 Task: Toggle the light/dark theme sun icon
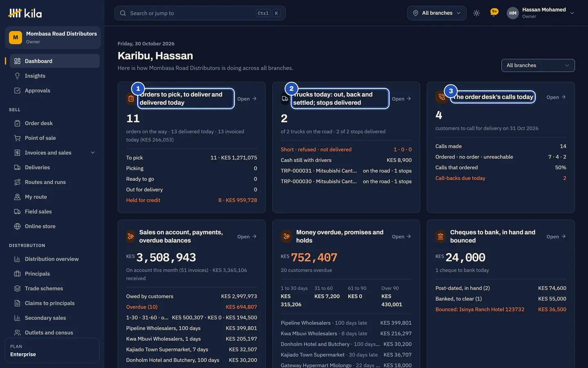pyautogui.click(x=476, y=13)
